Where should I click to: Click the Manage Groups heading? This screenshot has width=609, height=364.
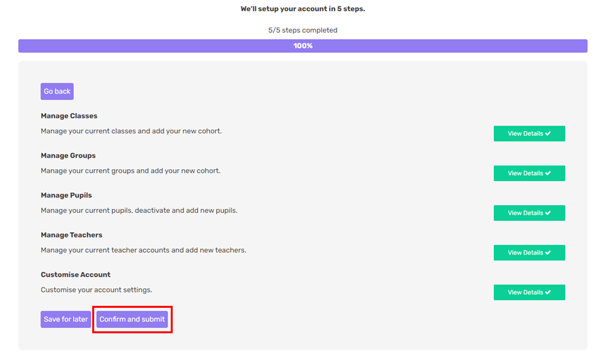click(x=68, y=156)
